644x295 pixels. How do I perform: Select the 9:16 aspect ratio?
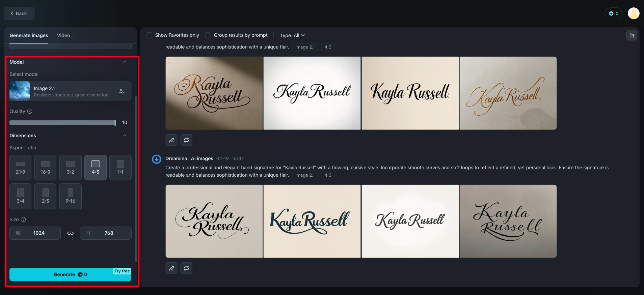click(71, 197)
